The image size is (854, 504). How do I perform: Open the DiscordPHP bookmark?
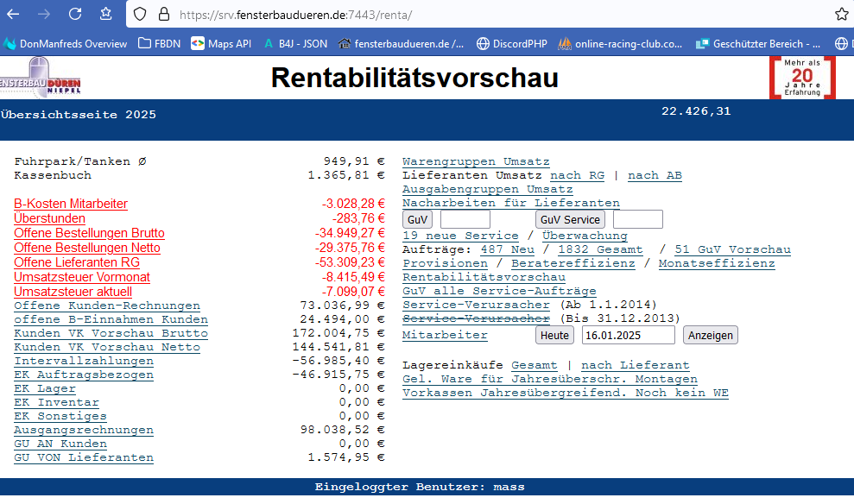(511, 43)
